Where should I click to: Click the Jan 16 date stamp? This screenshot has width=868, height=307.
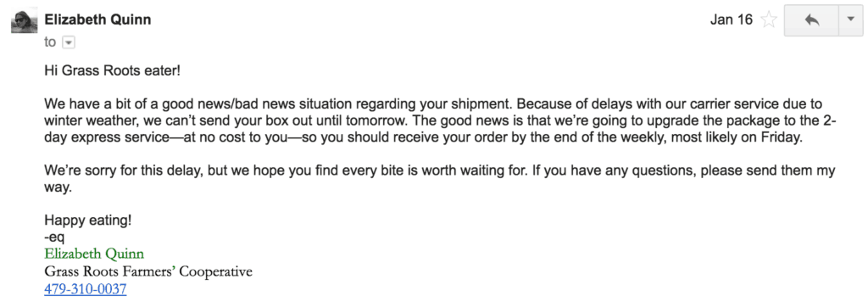pos(732,20)
